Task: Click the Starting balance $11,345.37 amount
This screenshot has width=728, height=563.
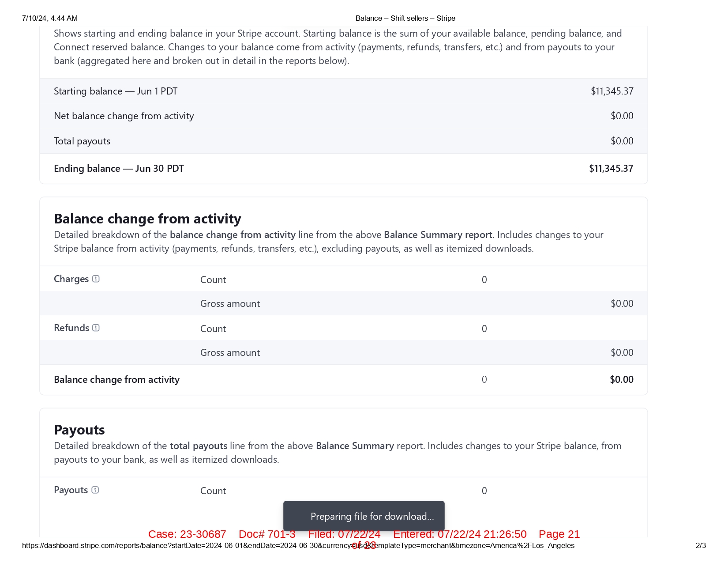Action: [612, 91]
